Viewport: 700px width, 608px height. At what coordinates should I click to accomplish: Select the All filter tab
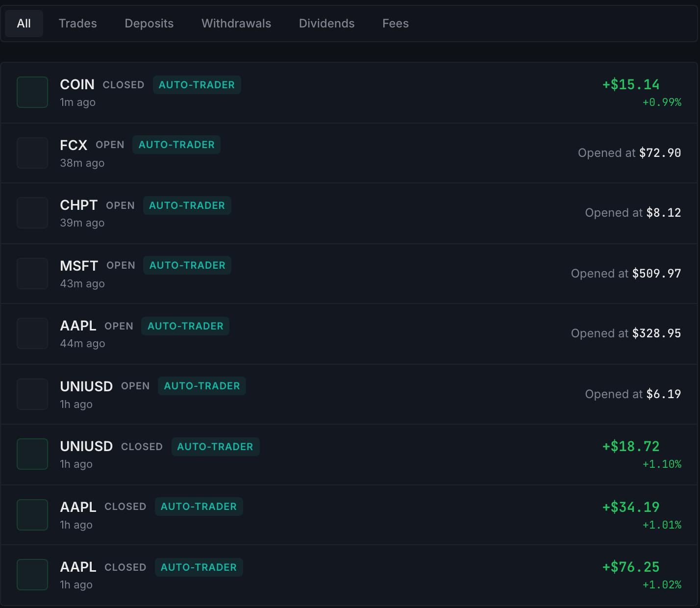[24, 24]
